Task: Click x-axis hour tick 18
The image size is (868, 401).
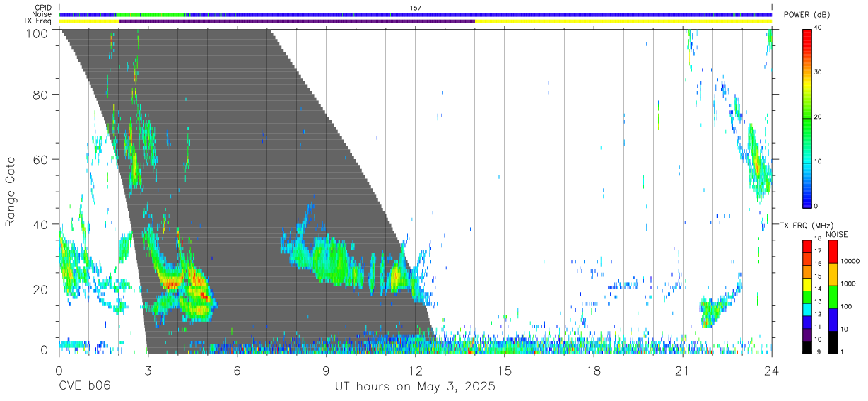Action: point(594,370)
